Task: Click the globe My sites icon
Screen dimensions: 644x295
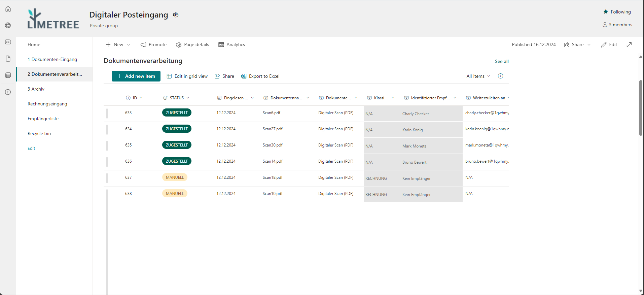Action: (8, 25)
